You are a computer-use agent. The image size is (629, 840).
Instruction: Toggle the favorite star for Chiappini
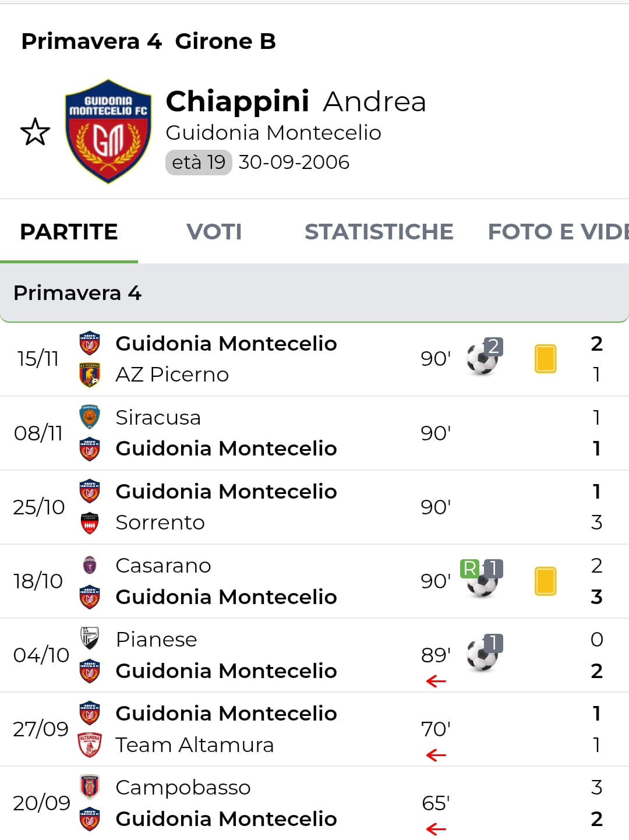35,132
